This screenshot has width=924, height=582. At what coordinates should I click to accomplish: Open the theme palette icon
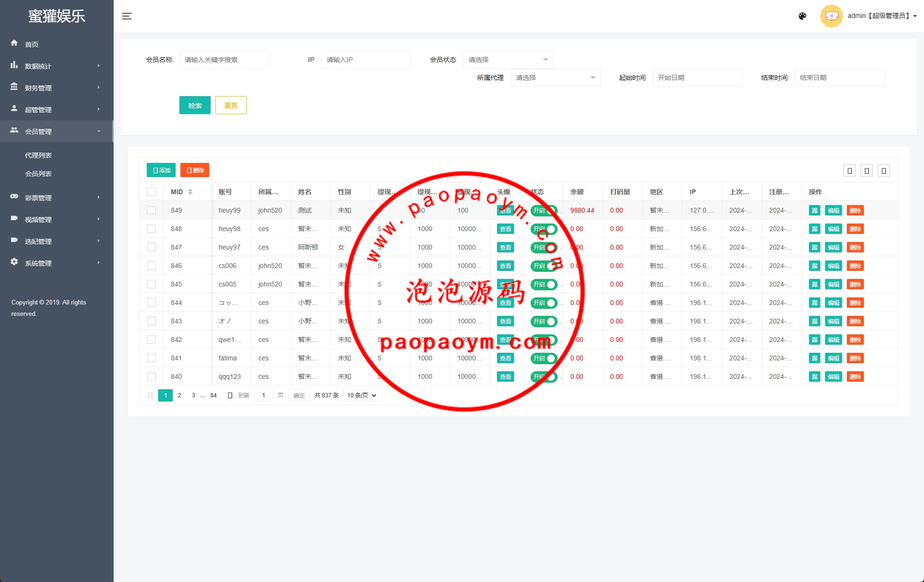(802, 16)
